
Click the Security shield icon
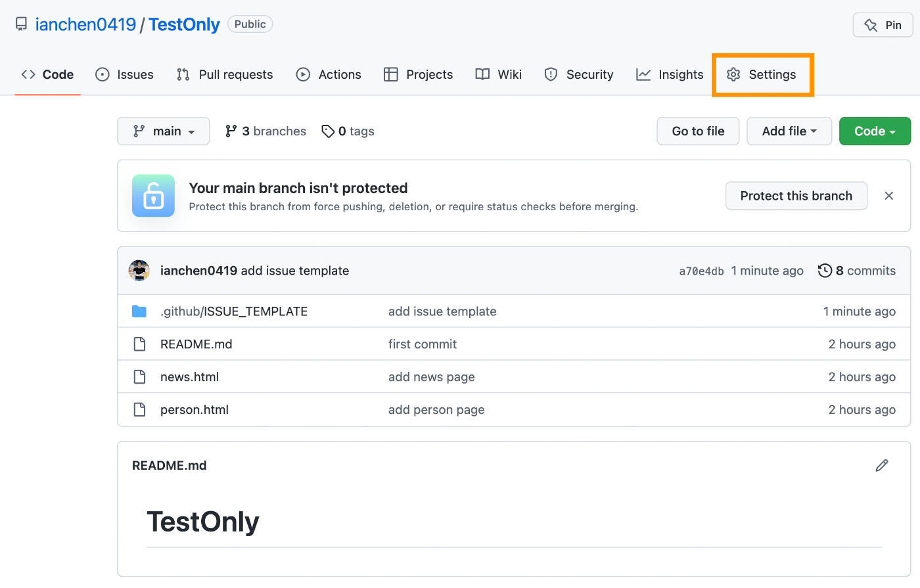pyautogui.click(x=551, y=74)
